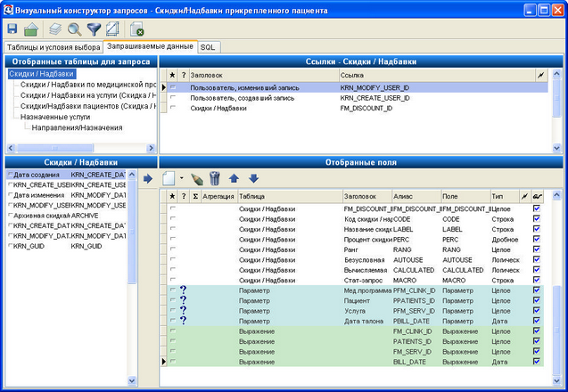The image size is (568, 392).
Task: Click the funnel filter icon
Action: [x=94, y=29]
